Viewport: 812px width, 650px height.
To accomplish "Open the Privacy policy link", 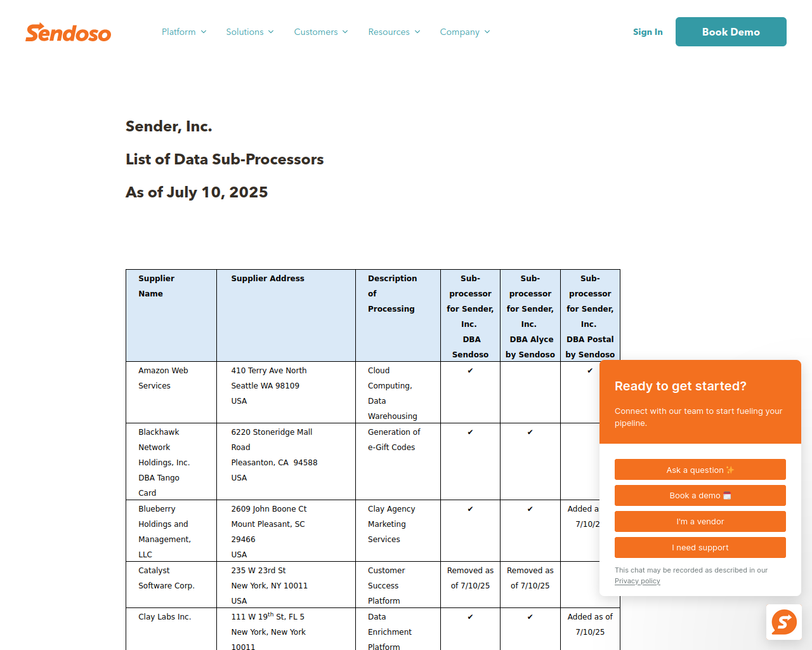I will tap(638, 581).
